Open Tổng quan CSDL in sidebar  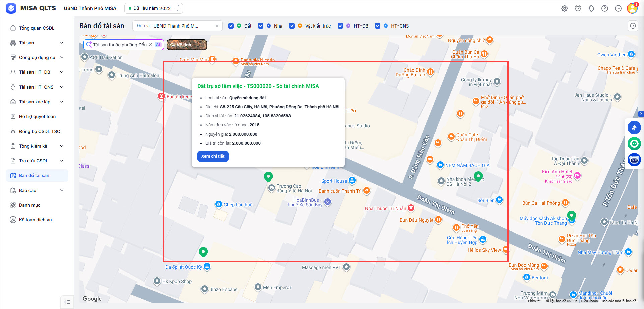[37, 28]
